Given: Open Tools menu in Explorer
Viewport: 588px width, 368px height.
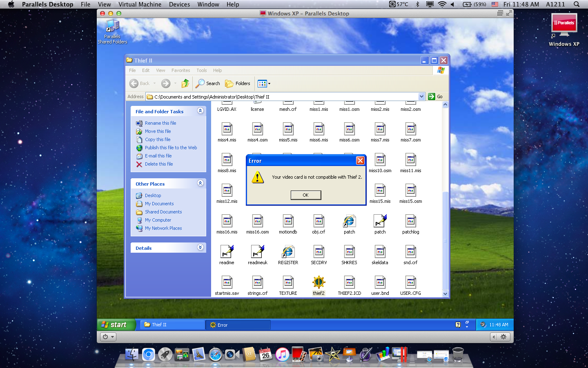Looking at the screenshot, I should (202, 70).
